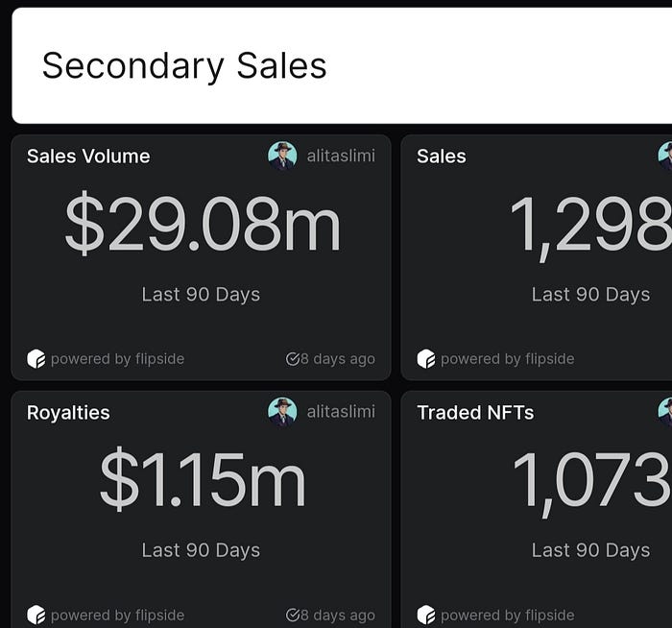The height and width of the screenshot is (628, 672).
Task: Click flipside logo in Traded NFTs card
Action: [x=426, y=615]
